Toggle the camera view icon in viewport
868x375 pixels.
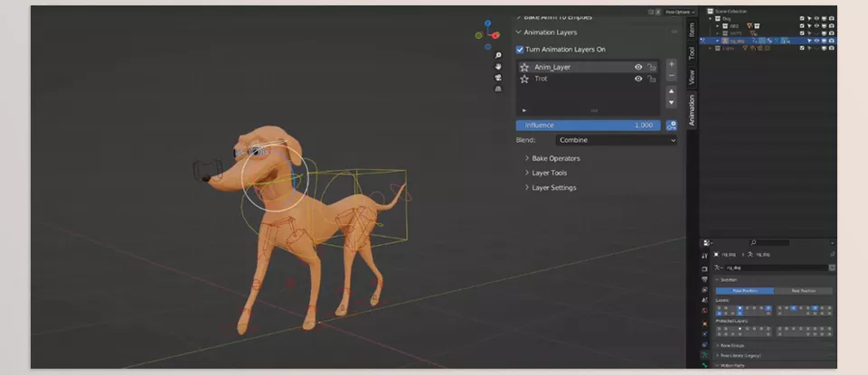498,78
